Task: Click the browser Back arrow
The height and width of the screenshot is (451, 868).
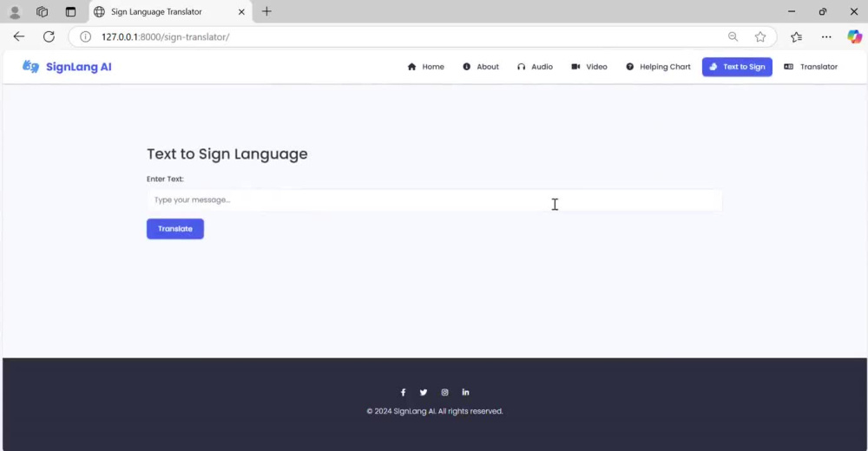Action: coord(19,36)
